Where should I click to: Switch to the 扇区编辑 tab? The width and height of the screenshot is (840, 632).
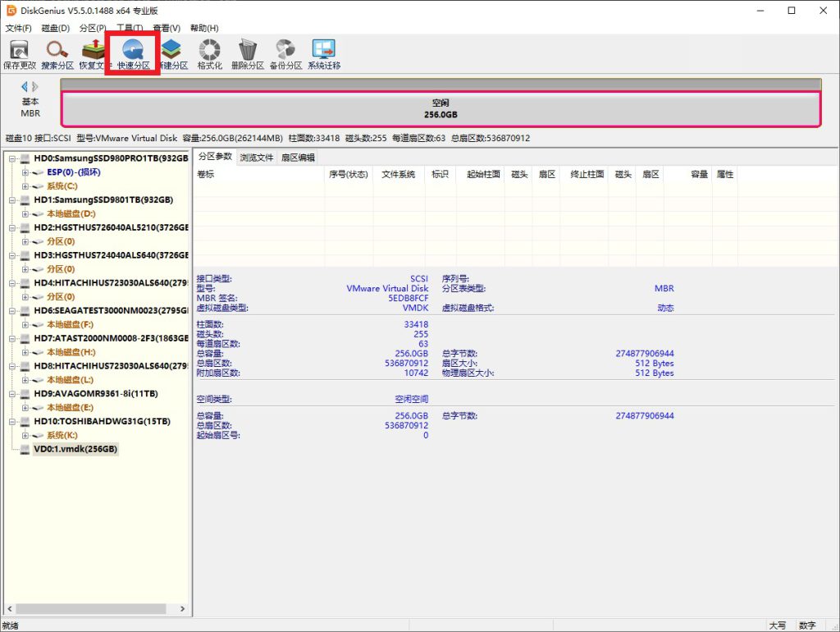point(298,158)
